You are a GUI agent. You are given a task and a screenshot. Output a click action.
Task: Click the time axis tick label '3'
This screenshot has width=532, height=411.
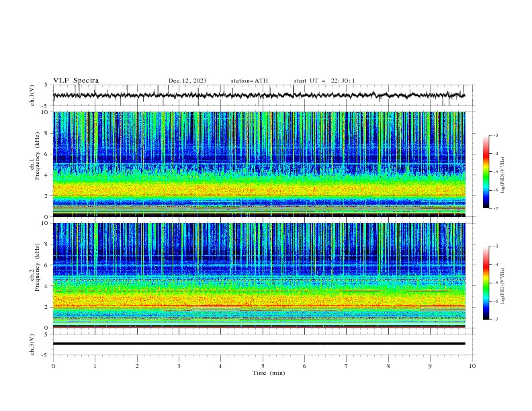click(x=179, y=366)
